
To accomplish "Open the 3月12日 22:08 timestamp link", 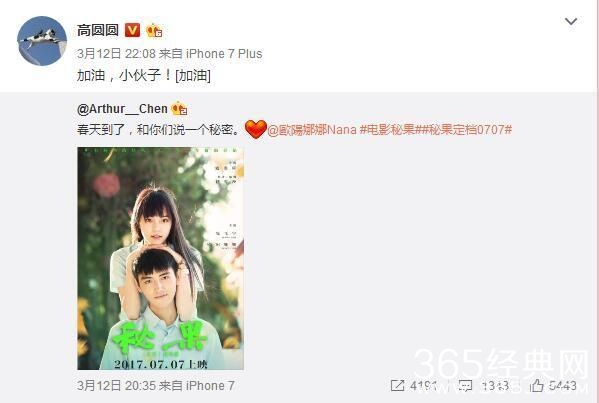I will pyautogui.click(x=116, y=53).
